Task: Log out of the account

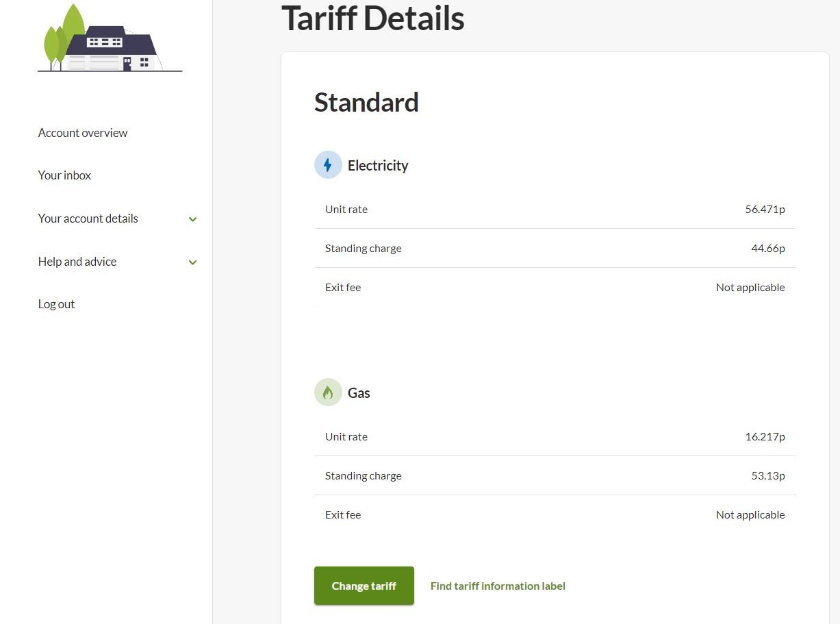Action: (56, 304)
